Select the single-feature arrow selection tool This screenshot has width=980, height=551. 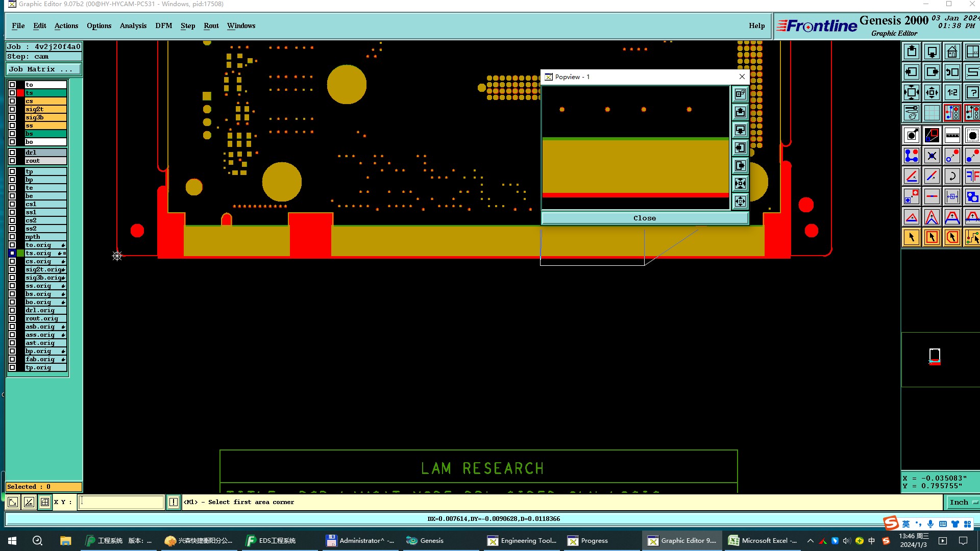pos(912,237)
